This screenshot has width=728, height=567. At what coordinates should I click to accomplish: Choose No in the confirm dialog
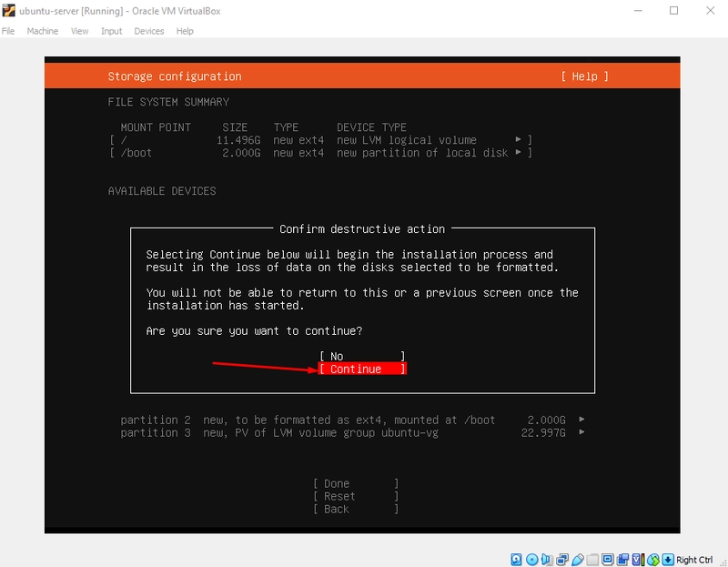coord(362,356)
